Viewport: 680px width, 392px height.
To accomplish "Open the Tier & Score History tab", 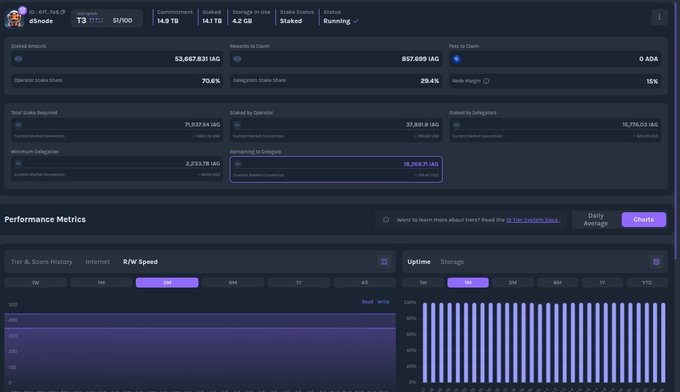I will 42,262.
